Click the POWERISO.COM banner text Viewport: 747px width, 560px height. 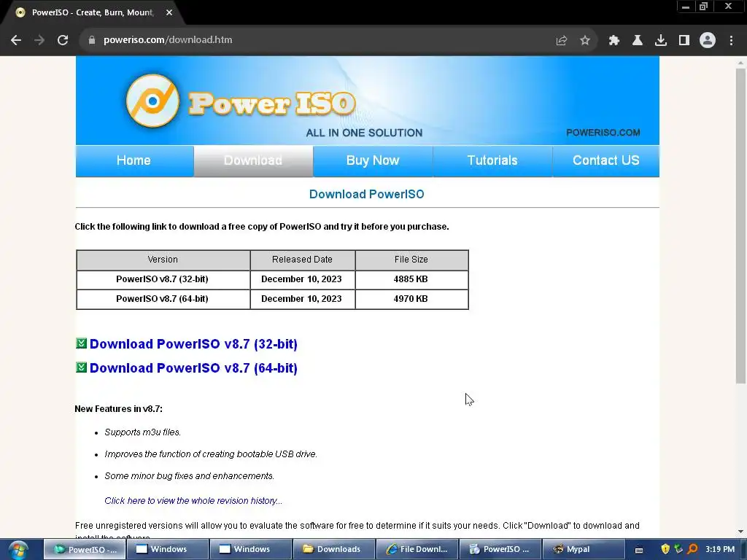point(603,133)
